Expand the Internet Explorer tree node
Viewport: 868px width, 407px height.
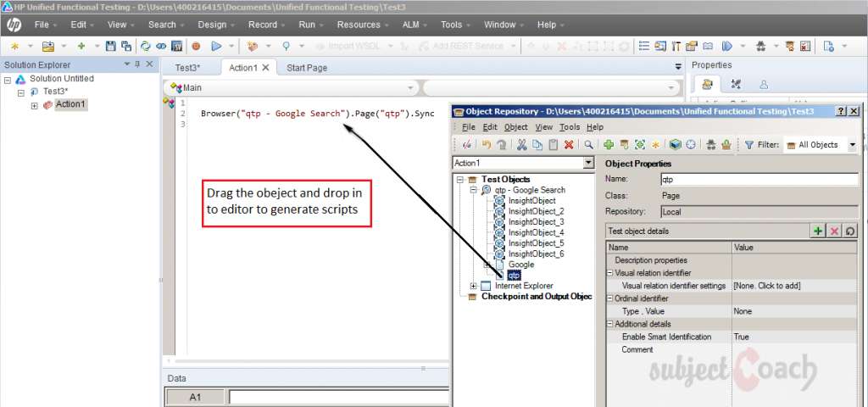[473, 286]
